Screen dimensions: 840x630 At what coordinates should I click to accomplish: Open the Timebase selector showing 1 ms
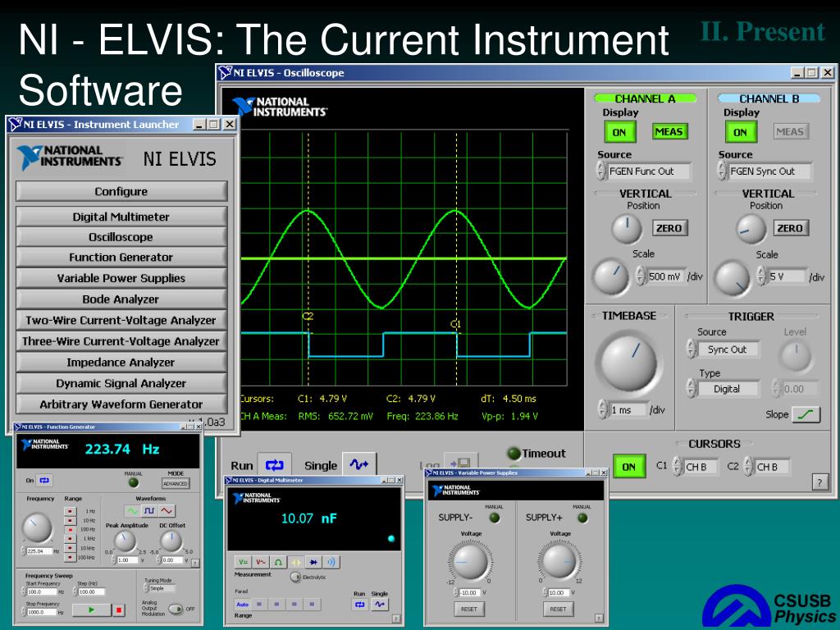click(x=623, y=410)
